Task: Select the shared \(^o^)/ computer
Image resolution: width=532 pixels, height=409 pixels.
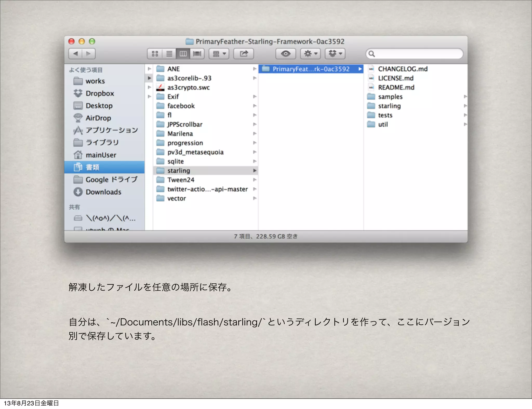Action: pos(104,218)
